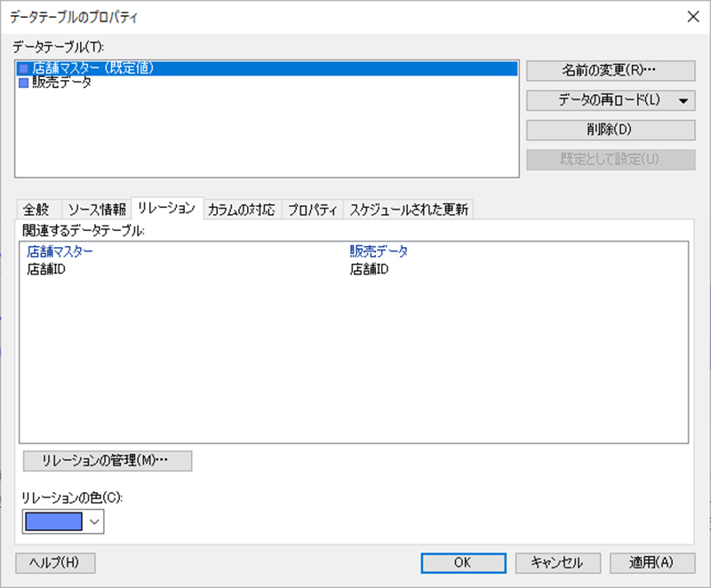Open リレーションの管理(M)… dialog

(108, 461)
